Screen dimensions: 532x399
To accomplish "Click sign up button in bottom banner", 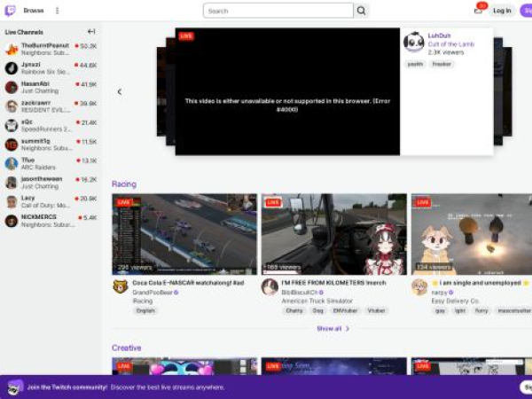I will click(x=526, y=387).
